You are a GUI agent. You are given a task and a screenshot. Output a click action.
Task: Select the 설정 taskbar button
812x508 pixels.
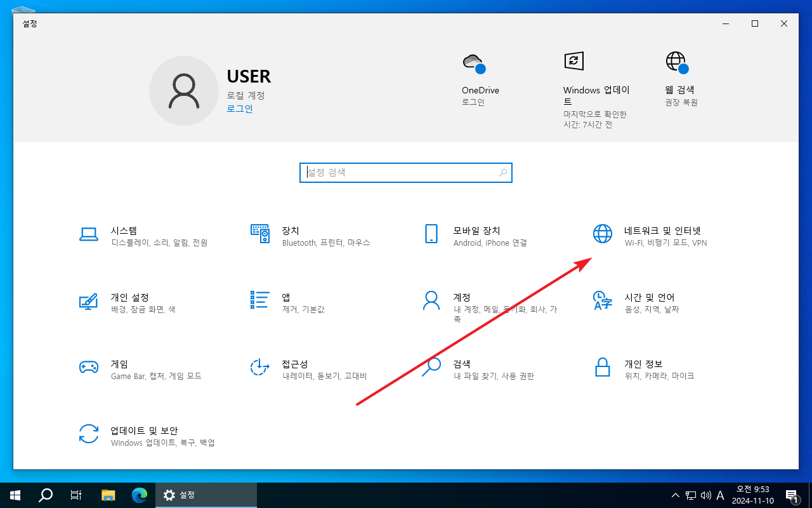(x=206, y=495)
